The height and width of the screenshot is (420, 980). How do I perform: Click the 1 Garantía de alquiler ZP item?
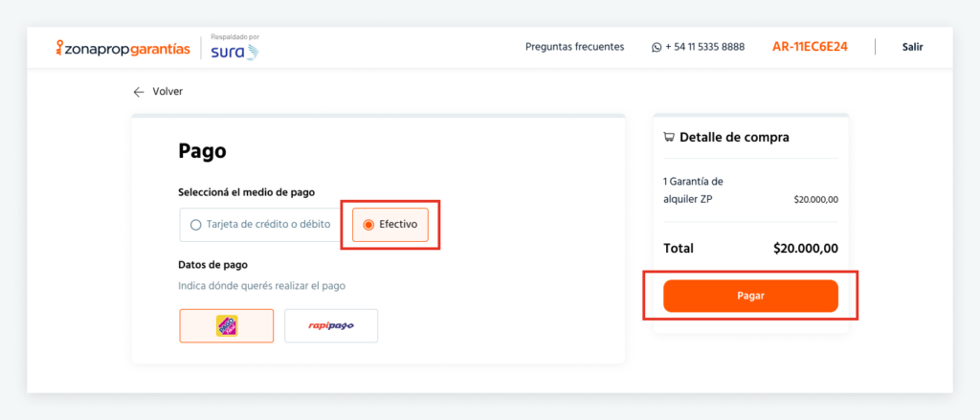coord(693,190)
